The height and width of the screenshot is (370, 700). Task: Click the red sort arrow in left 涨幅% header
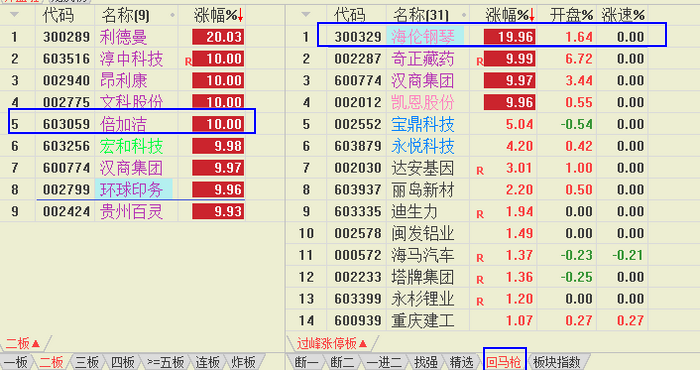pyautogui.click(x=241, y=15)
